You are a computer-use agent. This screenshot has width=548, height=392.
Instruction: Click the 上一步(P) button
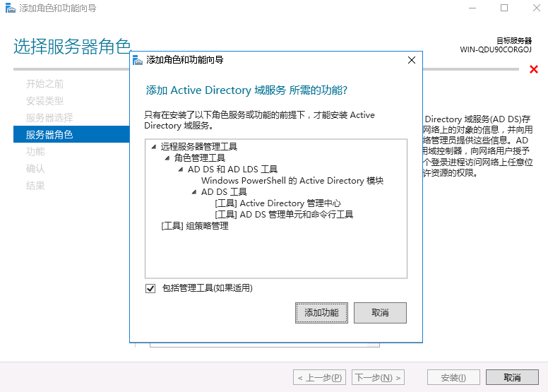319,377
